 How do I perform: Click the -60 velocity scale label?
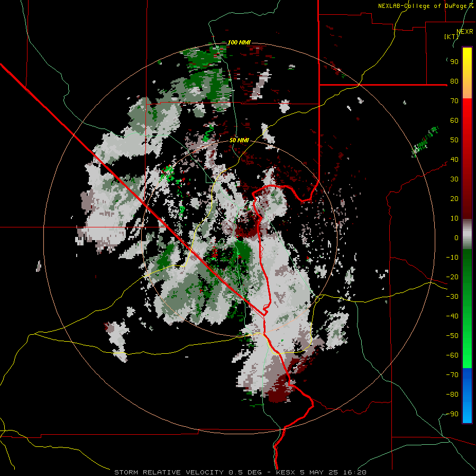452,355
